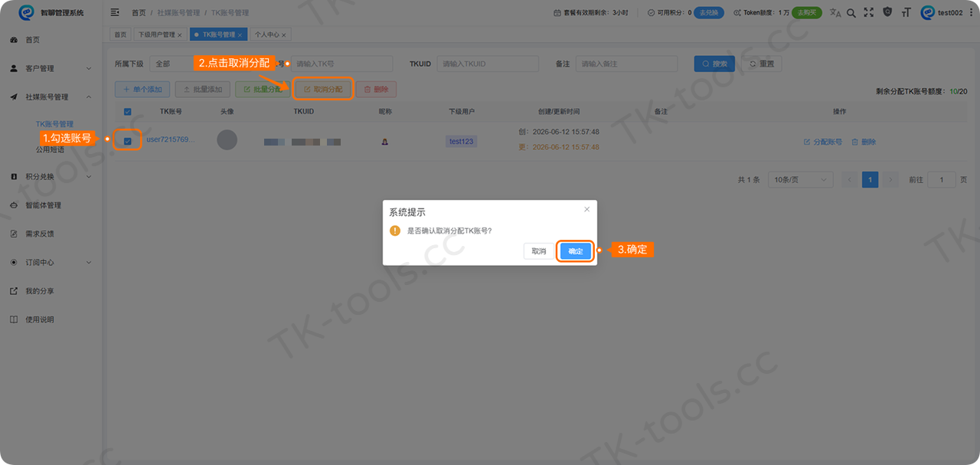
Task: Focus the TKUID input field
Action: (488, 64)
